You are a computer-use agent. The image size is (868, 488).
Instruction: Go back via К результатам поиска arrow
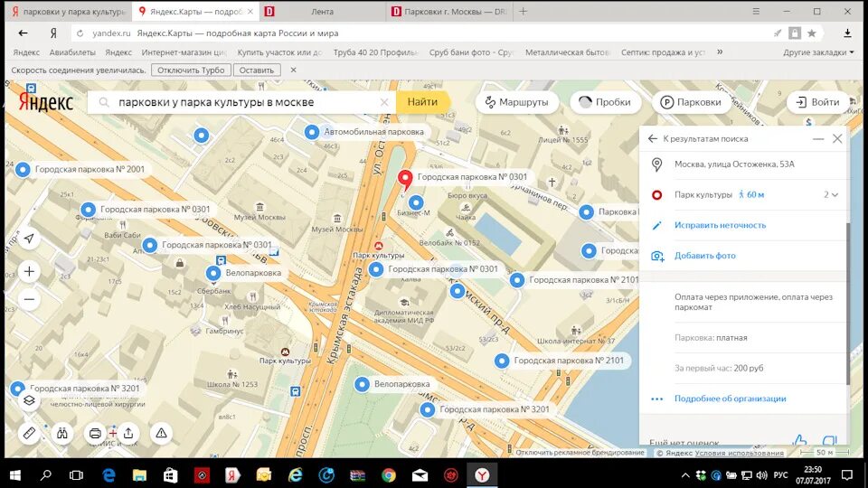[653, 139]
